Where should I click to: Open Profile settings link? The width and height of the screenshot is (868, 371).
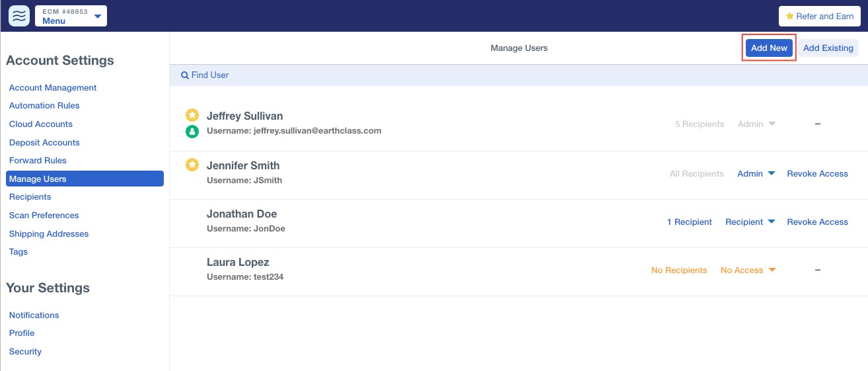click(x=22, y=333)
